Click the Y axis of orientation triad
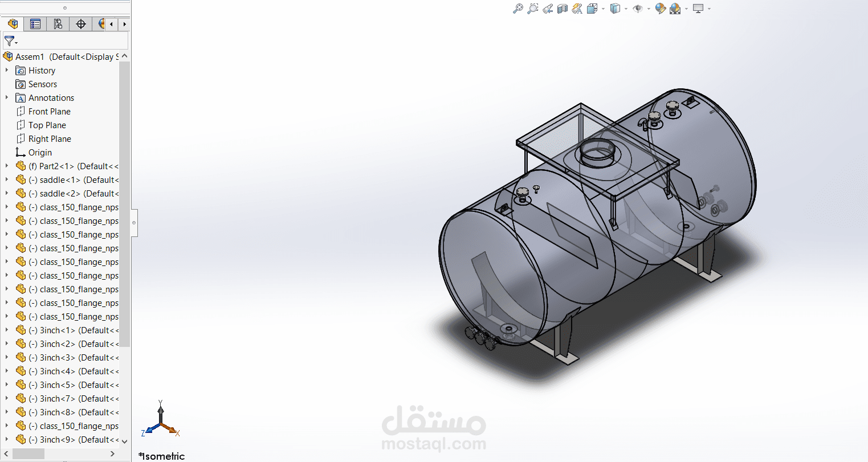The height and width of the screenshot is (462, 868). point(161,411)
